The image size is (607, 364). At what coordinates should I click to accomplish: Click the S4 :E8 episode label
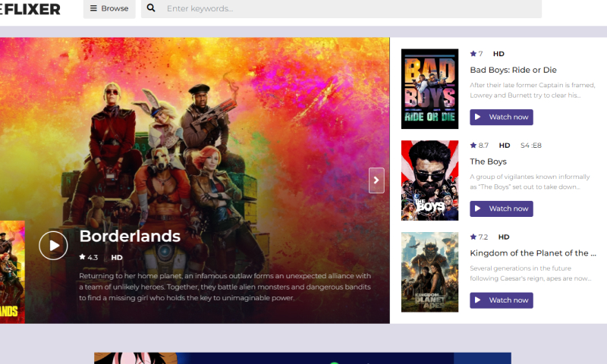point(530,146)
